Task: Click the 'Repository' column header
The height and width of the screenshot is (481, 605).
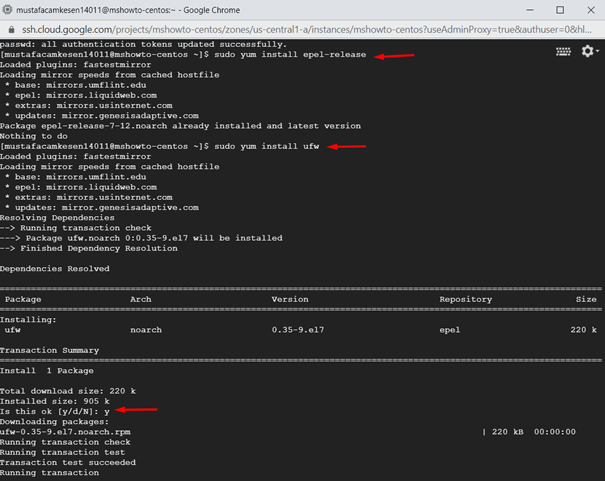Action: [466, 299]
